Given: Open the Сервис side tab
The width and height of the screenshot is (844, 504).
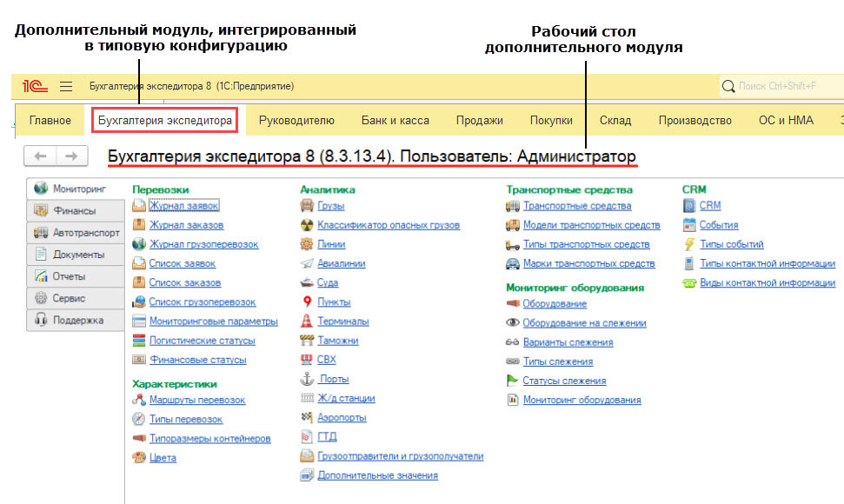Looking at the screenshot, I should 76,298.
